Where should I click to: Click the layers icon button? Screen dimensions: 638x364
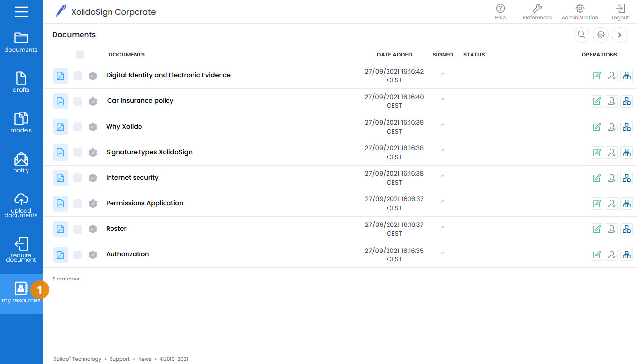pyautogui.click(x=601, y=35)
